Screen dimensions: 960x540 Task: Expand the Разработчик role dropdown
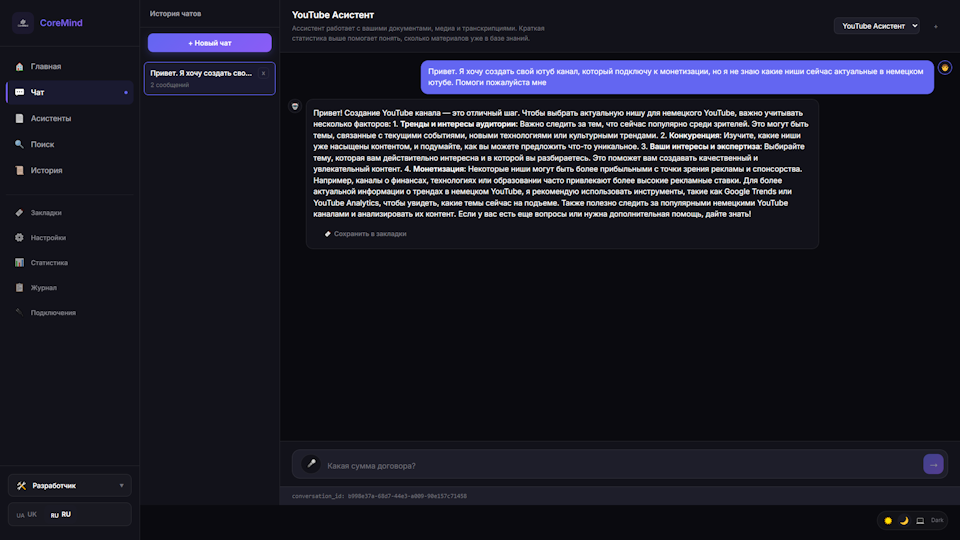(x=70, y=486)
